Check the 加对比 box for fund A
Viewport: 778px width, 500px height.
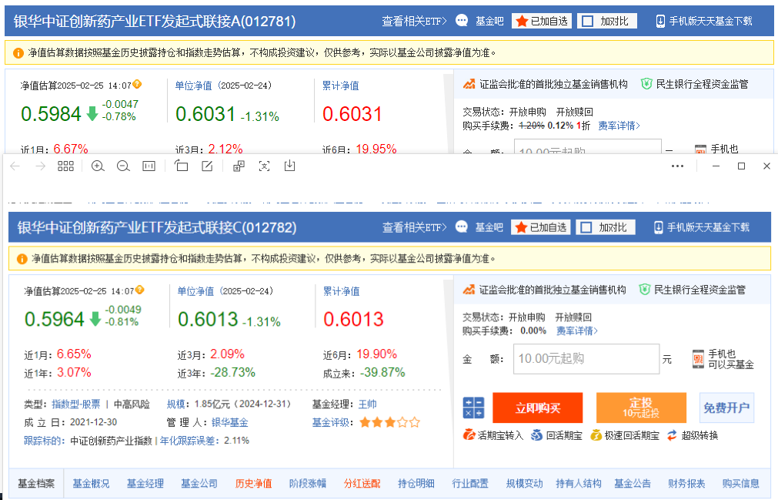tap(587, 21)
